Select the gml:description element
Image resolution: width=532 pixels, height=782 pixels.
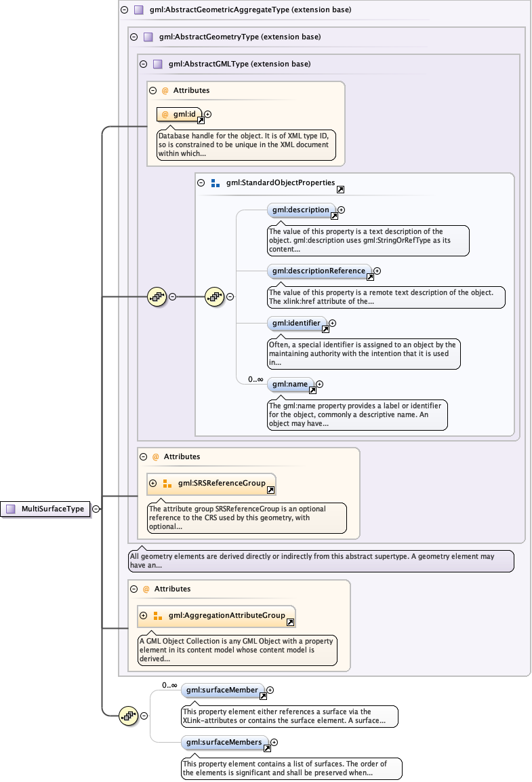(x=301, y=210)
